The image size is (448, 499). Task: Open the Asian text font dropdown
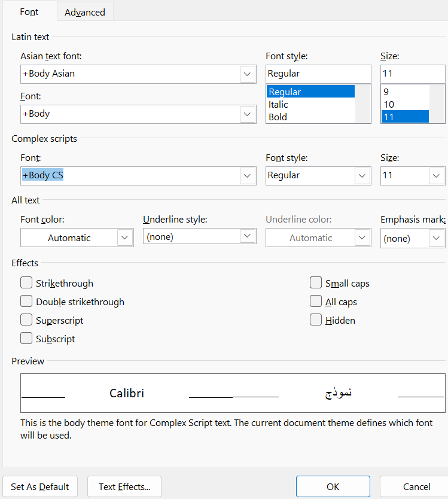[247, 74]
